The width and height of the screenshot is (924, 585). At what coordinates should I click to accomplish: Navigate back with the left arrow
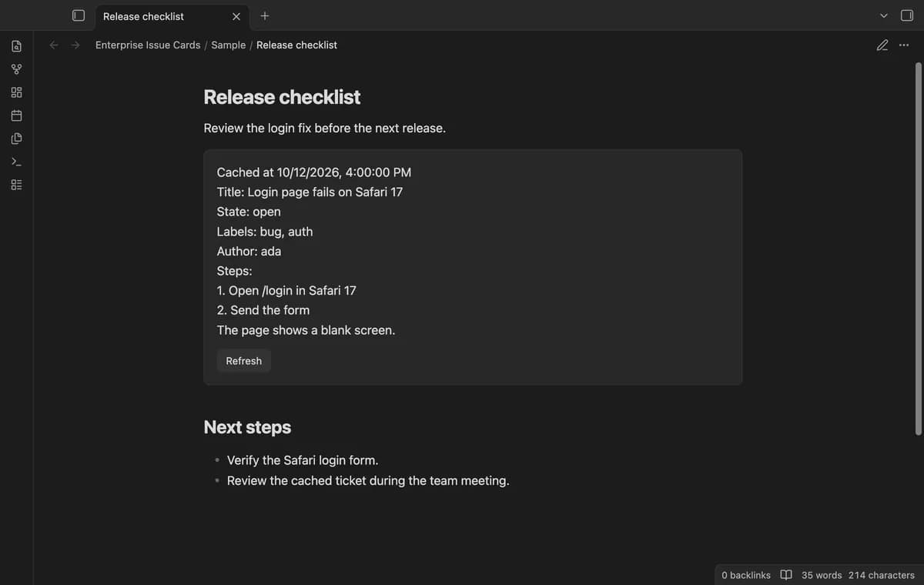point(54,45)
